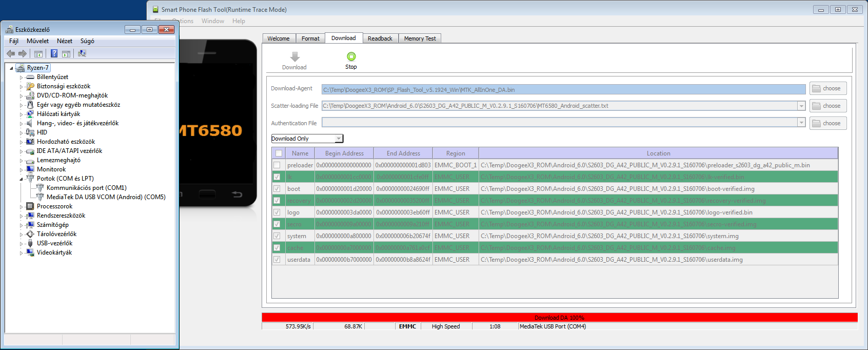Select Hordozható eszközök category

pos(66,142)
